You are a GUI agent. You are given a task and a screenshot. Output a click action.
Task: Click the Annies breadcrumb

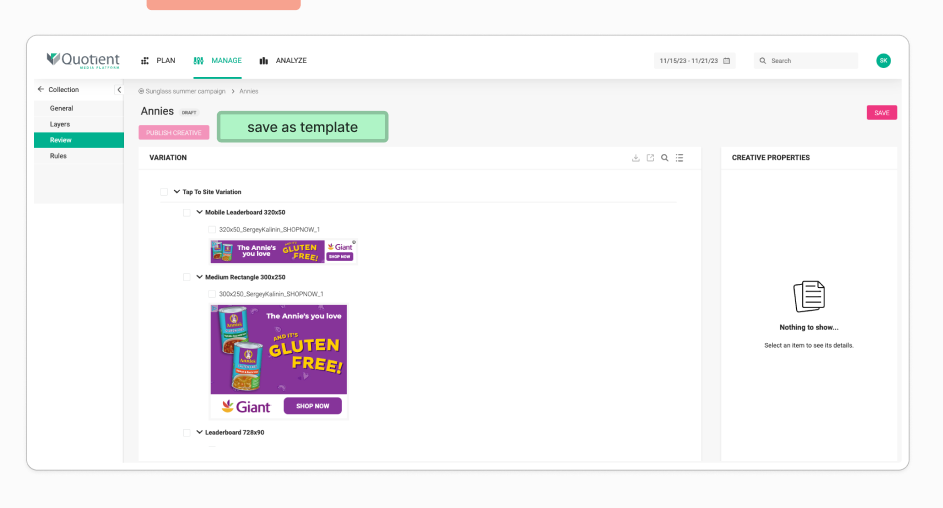[249, 91]
